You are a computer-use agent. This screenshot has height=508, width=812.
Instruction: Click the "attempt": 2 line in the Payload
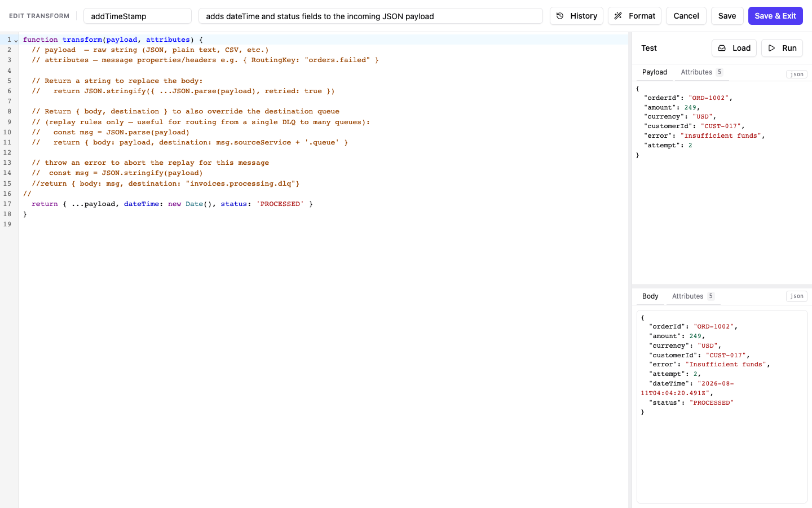(x=668, y=145)
